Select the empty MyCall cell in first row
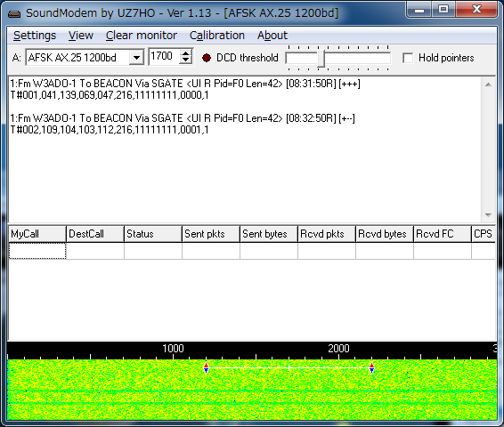 (x=37, y=251)
